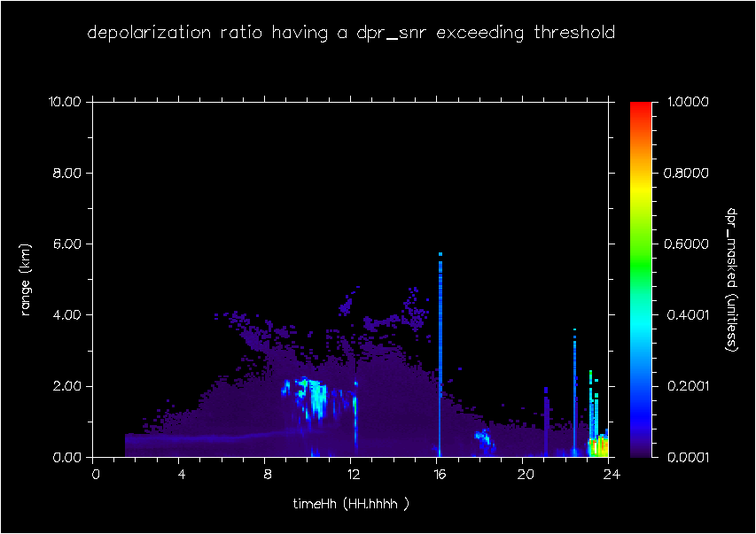Image resolution: width=756 pixels, height=534 pixels.
Task: Click the colorbar label 'dpr_masked (unitless)'
Action: [x=732, y=280]
